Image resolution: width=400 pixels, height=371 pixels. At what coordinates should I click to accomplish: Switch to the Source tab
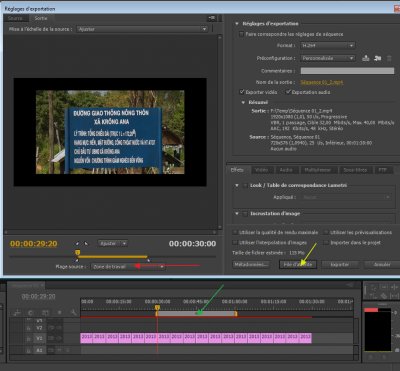pos(16,18)
